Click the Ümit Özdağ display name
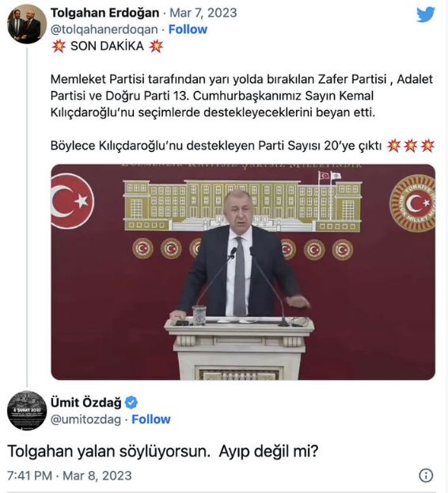Screen dimensions: 448x493 click(85, 403)
